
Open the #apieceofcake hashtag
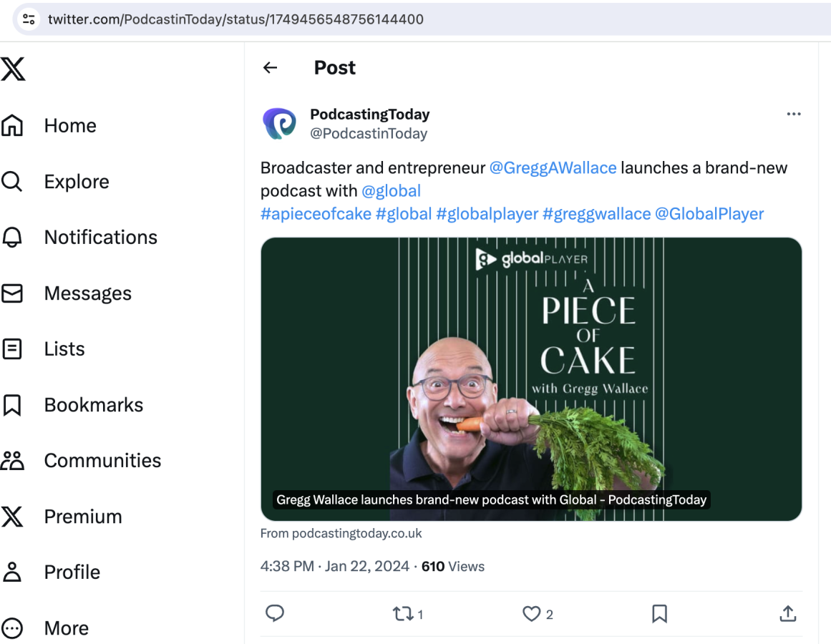point(316,214)
